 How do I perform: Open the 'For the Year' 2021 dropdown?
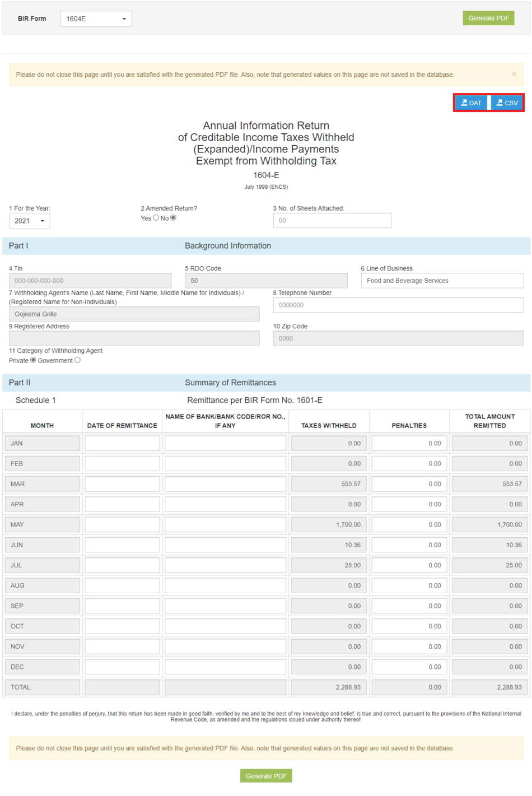coord(29,221)
